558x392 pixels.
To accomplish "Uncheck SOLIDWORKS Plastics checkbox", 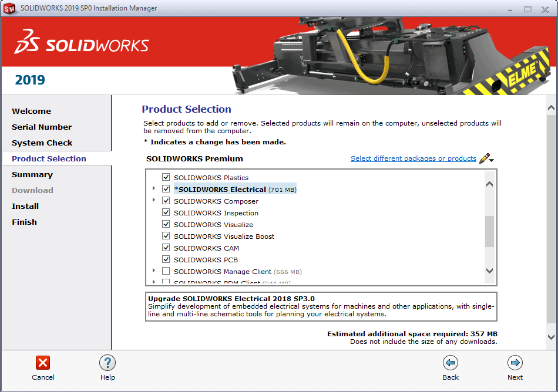I will click(166, 177).
